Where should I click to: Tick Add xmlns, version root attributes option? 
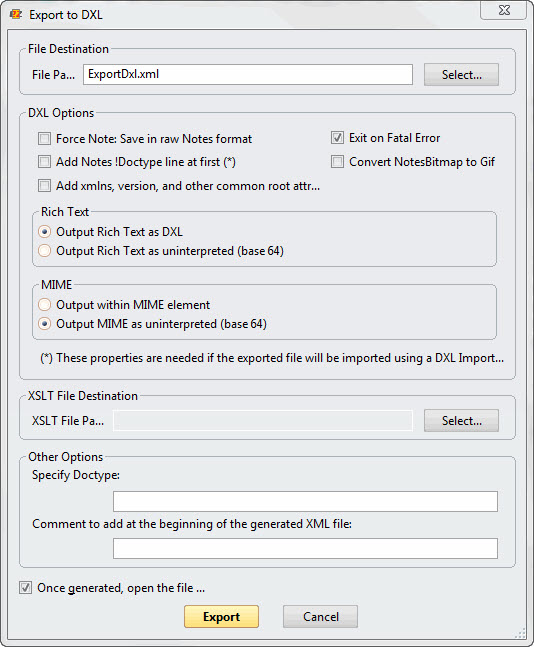pyautogui.click(x=44, y=186)
